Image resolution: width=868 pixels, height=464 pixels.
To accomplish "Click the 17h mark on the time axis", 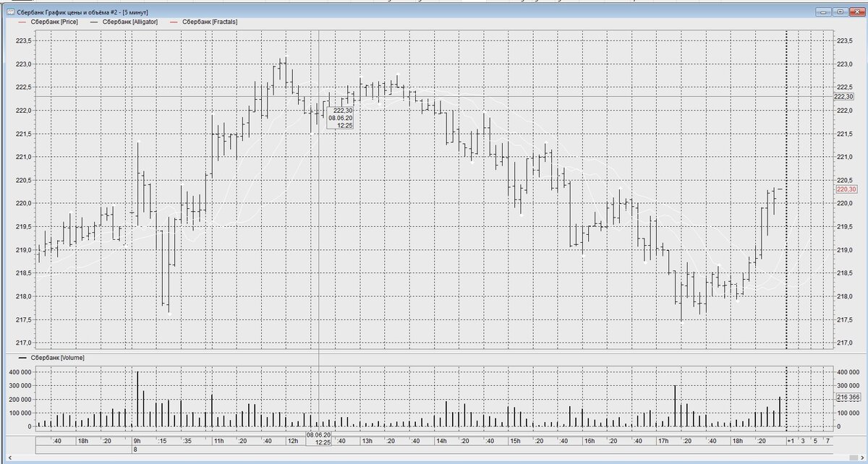I will (x=663, y=441).
